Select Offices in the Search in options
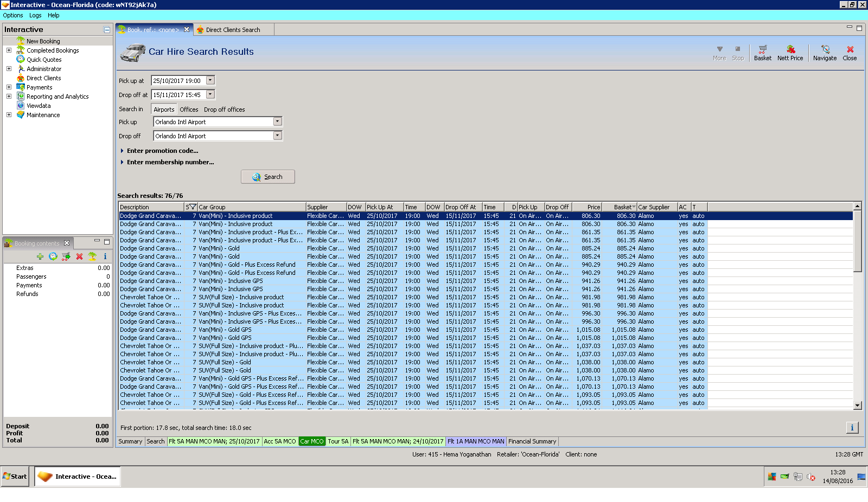The image size is (868, 502). [189, 110]
